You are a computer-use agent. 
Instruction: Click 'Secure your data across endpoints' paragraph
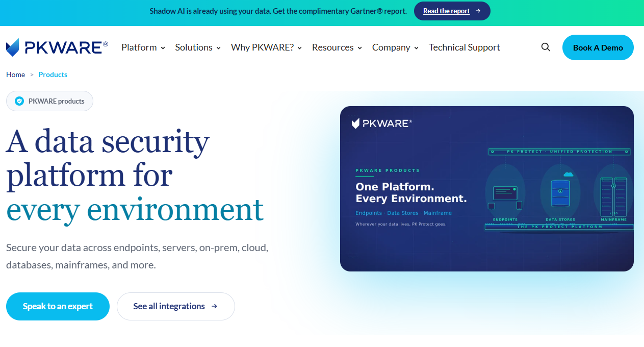(137, 256)
